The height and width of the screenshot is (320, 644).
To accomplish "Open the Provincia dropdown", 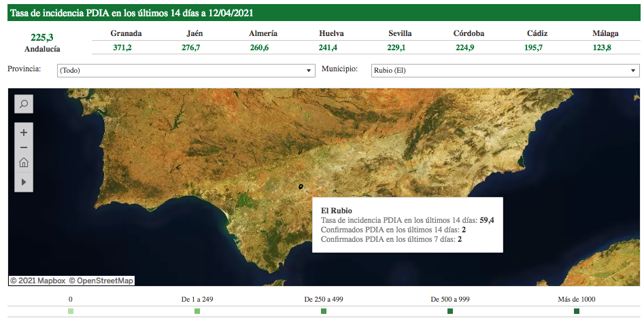I will pos(185,71).
